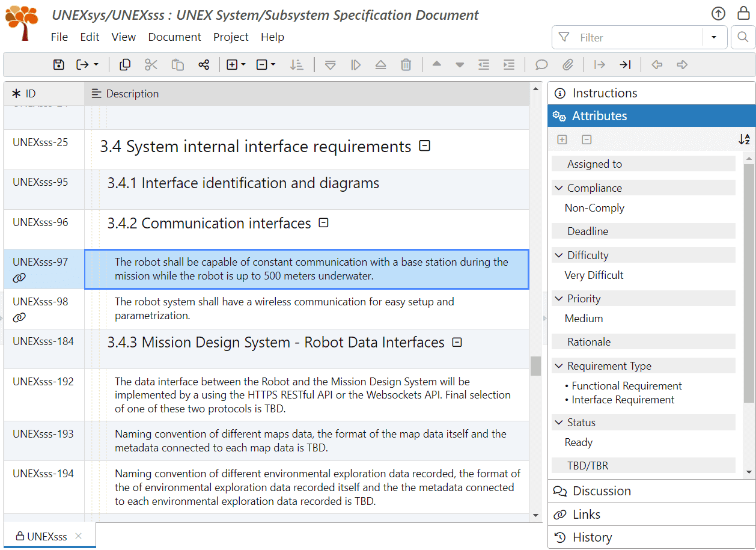Click the Outdent icon in toolbar
The width and height of the screenshot is (756, 550).
484,65
